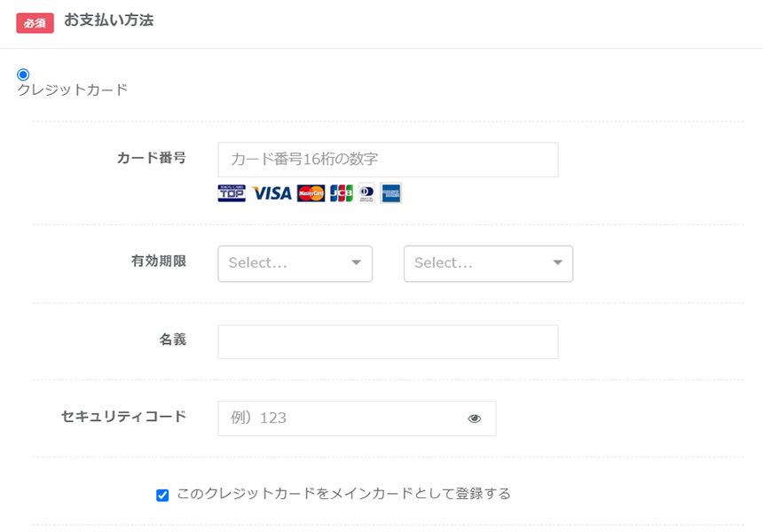Image resolution: width=763 pixels, height=532 pixels.
Task: Click the 有効期限 label
Action: pos(159,262)
